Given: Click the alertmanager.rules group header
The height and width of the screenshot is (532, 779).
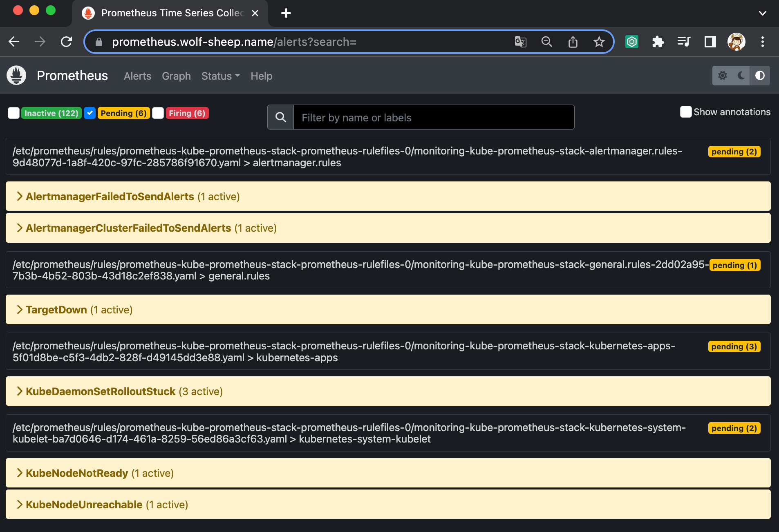Looking at the screenshot, I should tap(388, 156).
